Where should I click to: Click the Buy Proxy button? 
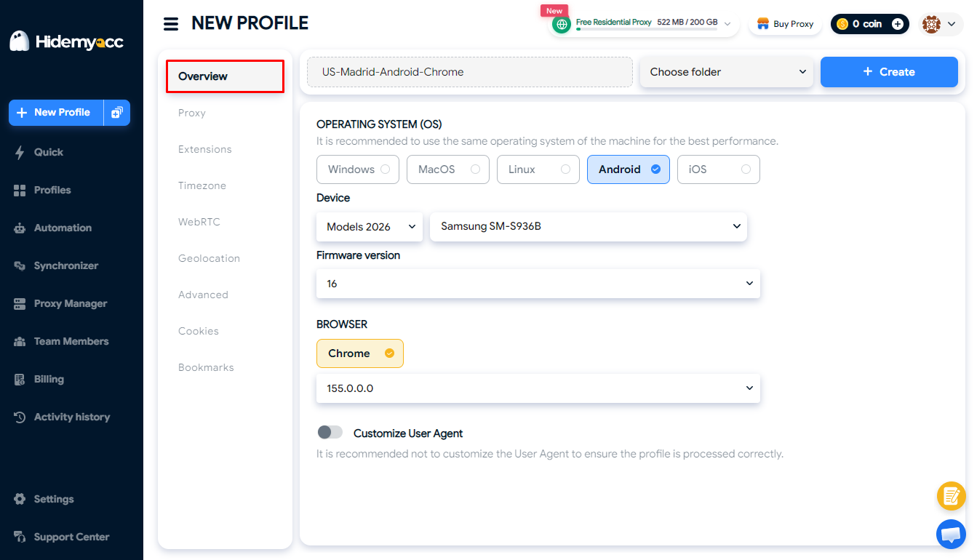[785, 24]
